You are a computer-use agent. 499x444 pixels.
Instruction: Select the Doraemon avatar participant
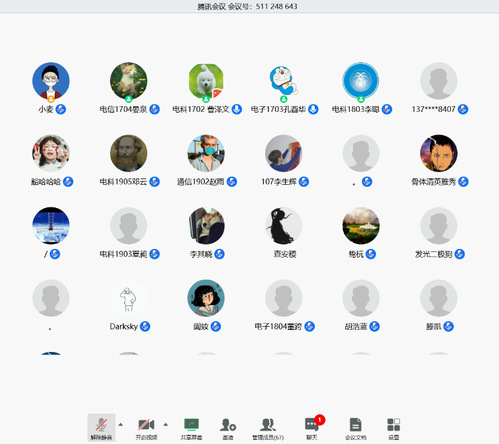[283, 81]
